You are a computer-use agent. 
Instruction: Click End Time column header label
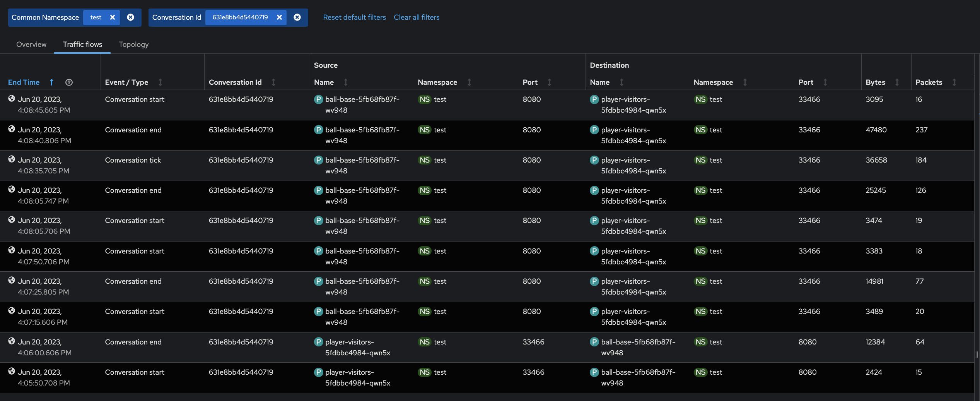[x=24, y=82]
